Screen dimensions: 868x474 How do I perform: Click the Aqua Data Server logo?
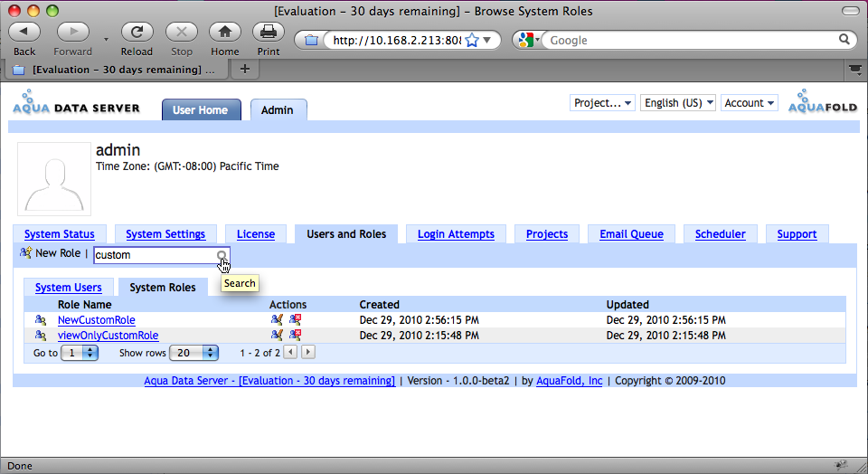tap(76, 102)
